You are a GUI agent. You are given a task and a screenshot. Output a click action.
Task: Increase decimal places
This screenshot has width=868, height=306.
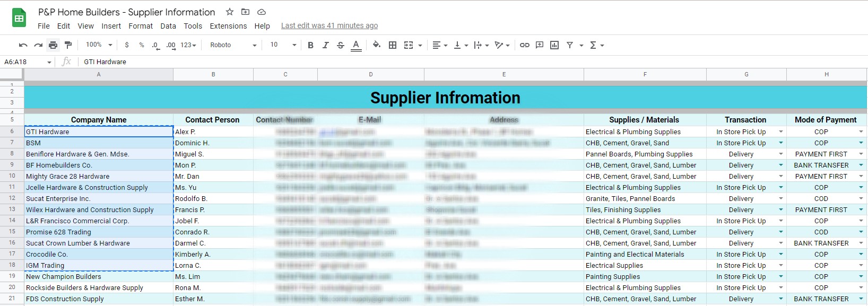click(x=171, y=45)
